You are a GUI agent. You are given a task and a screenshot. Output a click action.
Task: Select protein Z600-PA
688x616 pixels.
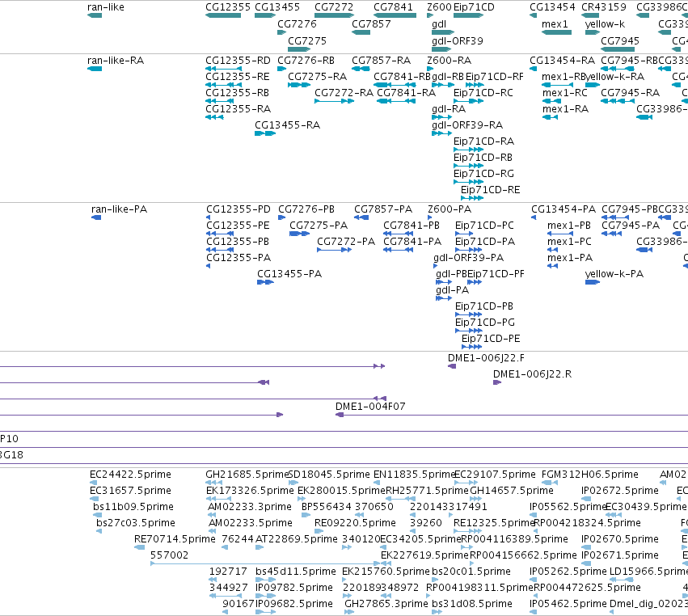coord(450,209)
